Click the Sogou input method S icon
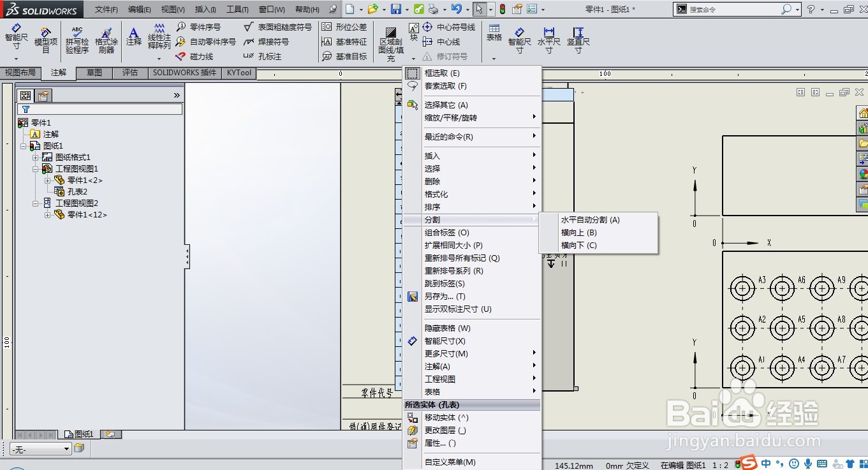868x470 pixels. [748, 463]
